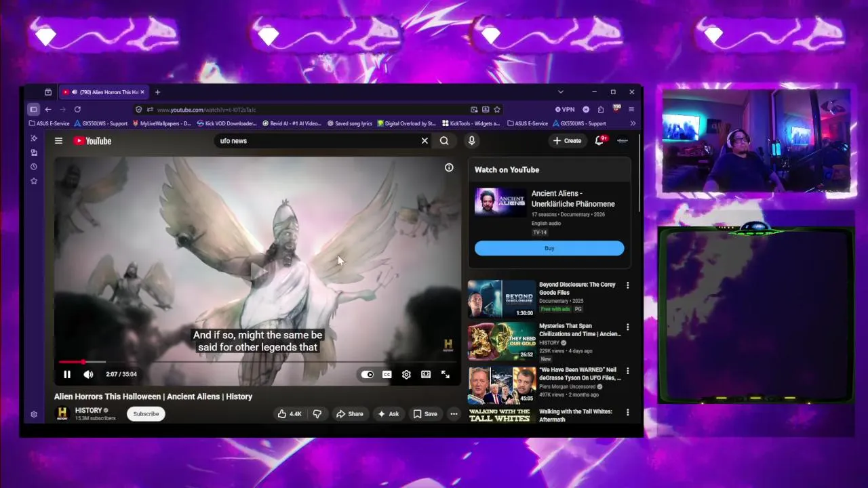Open the Beyond Disclosure video thumbnail

[x=502, y=299]
